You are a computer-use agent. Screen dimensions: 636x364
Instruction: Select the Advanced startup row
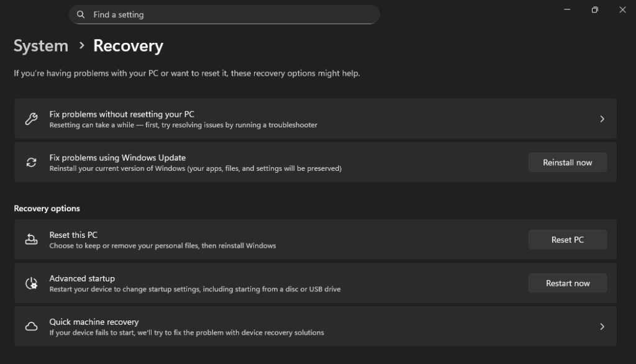(x=279, y=283)
